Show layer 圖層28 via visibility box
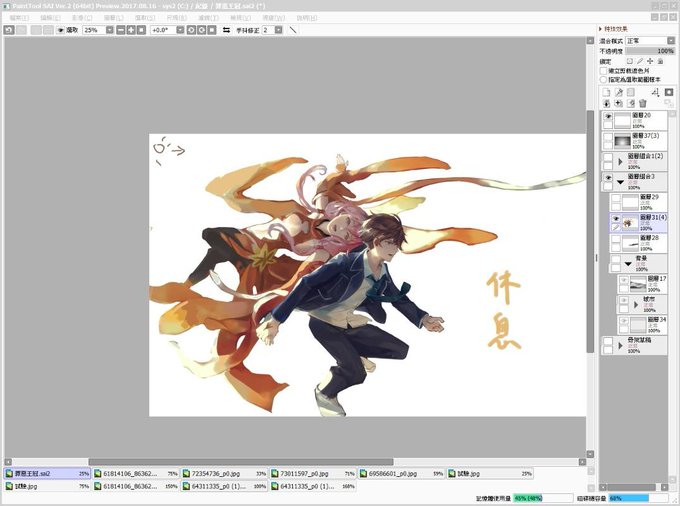The height and width of the screenshot is (506, 680). (616, 239)
